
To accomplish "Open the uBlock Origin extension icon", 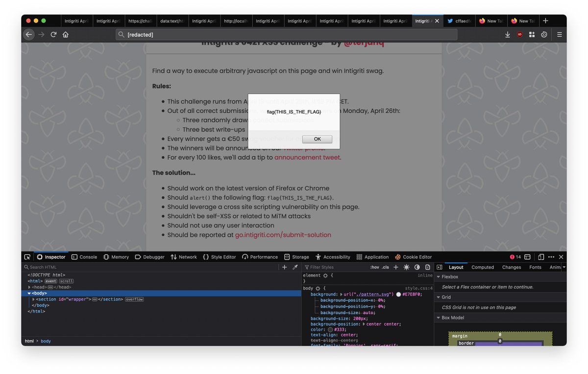I will [x=520, y=34].
